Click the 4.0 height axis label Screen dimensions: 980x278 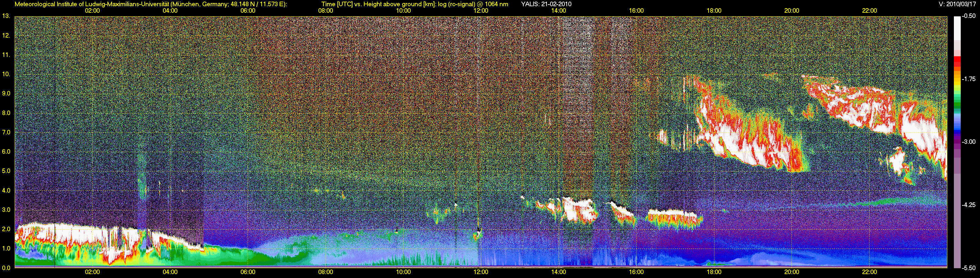[6, 190]
